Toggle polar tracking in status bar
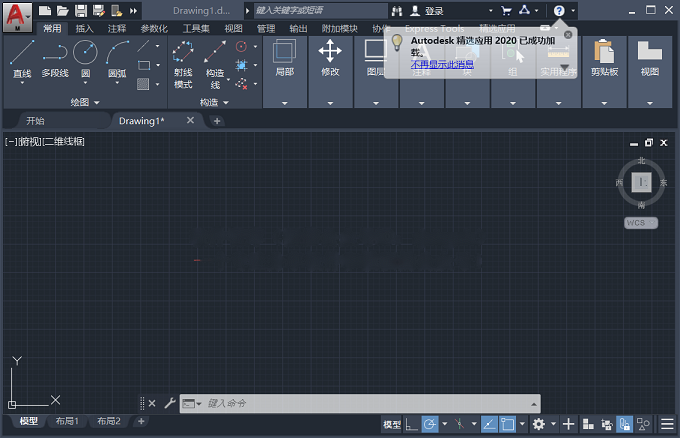 coord(430,424)
